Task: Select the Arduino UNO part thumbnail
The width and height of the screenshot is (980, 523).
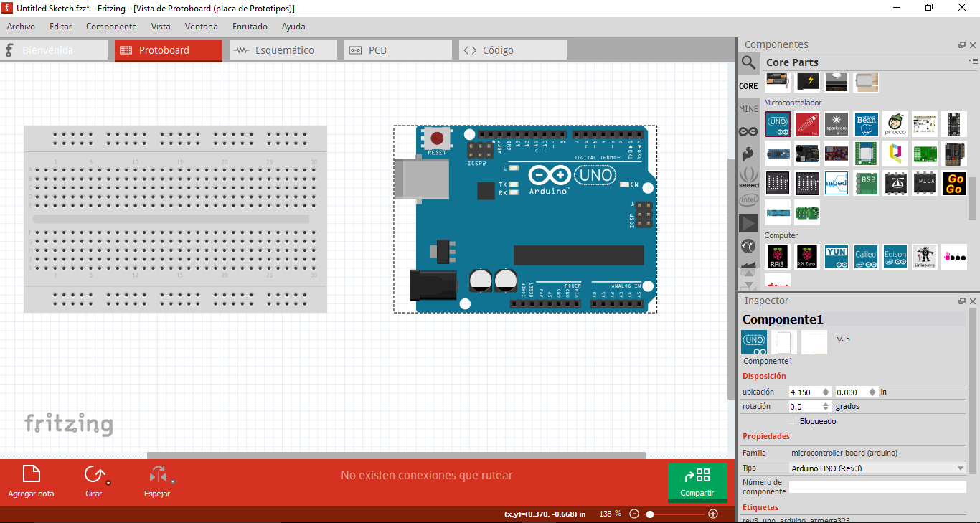Action: [x=778, y=123]
